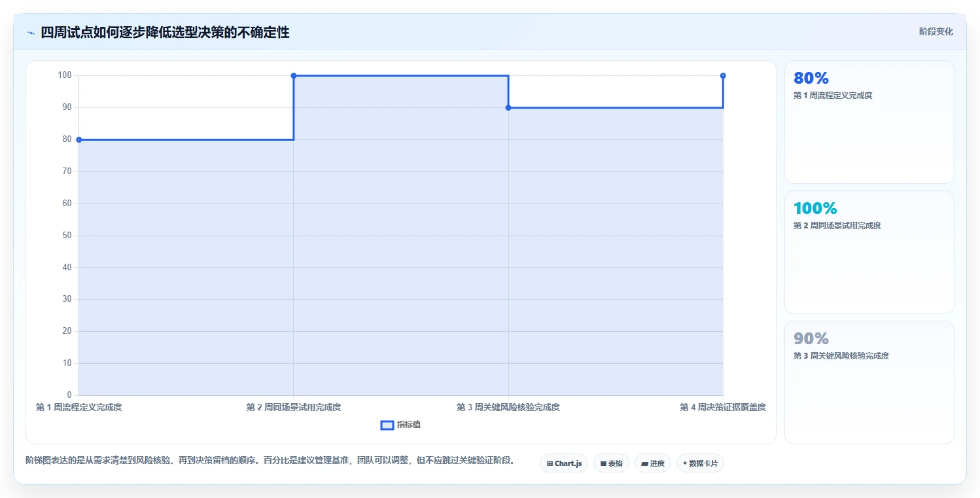Click the data point at 第 1 周 value 80

pos(79,139)
